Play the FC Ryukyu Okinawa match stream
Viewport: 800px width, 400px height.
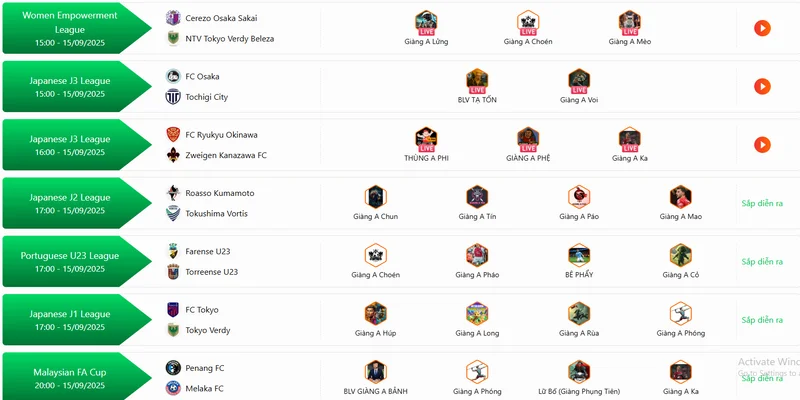pyautogui.click(x=762, y=145)
